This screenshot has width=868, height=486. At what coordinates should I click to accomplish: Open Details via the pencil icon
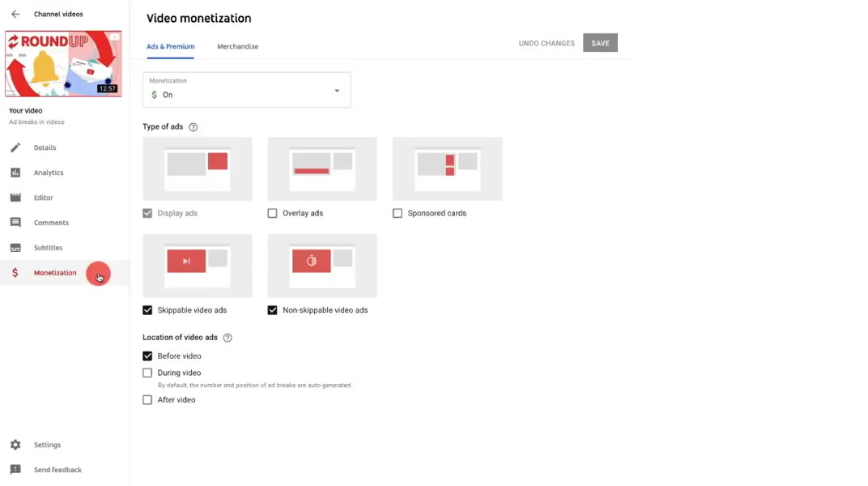(x=15, y=148)
